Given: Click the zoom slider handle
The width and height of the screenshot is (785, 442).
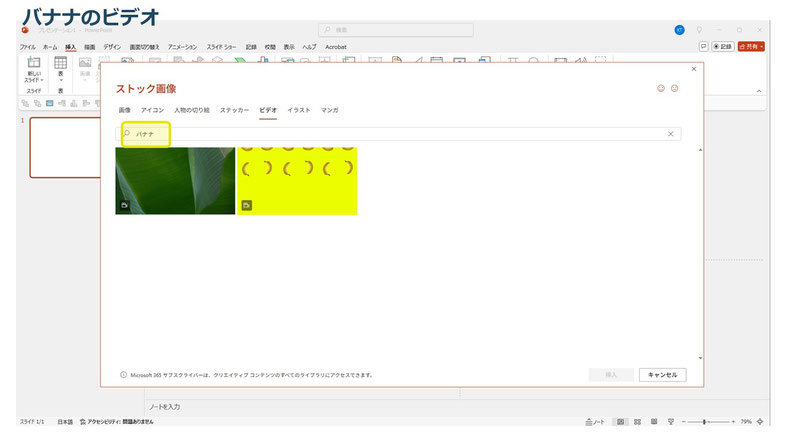Looking at the screenshot, I should (x=704, y=422).
